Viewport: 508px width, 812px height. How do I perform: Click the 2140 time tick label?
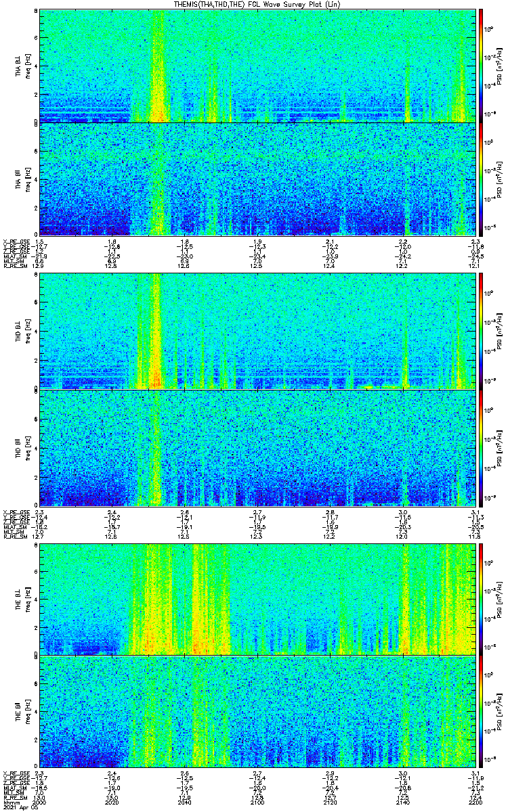(x=404, y=803)
